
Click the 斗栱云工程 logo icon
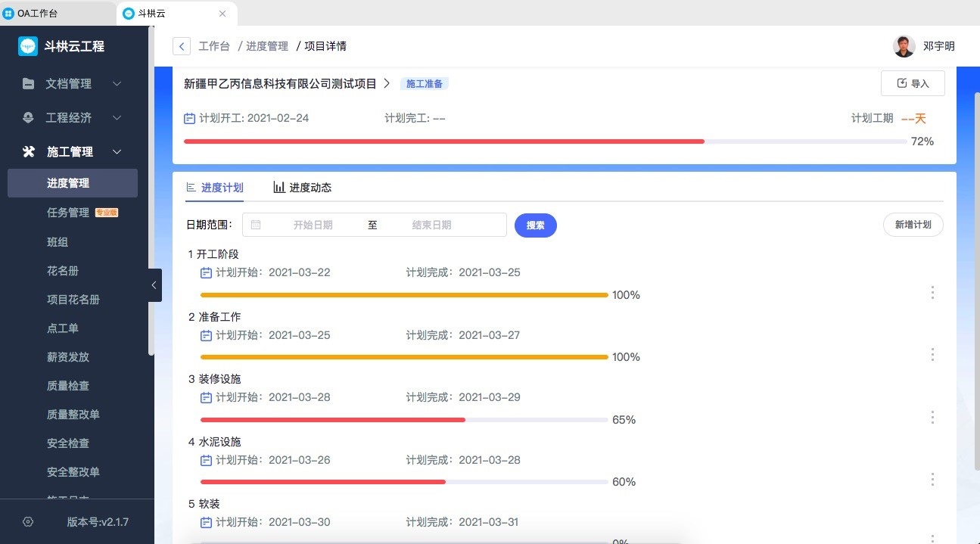28,46
